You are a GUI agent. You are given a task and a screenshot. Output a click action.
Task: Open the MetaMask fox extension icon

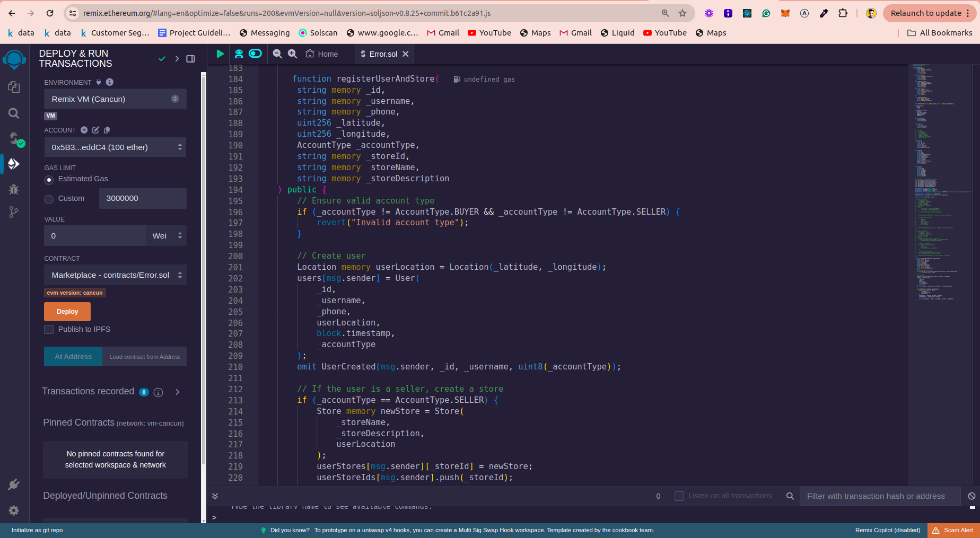(x=785, y=13)
